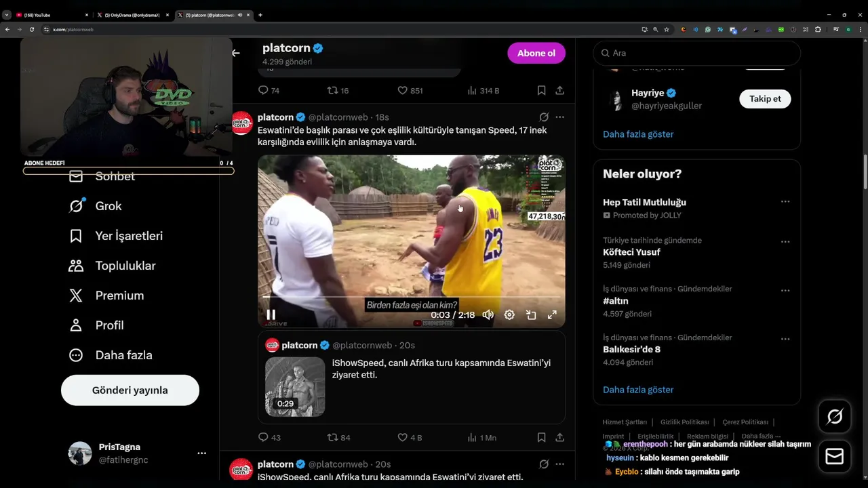
Task: Open more menu on the bottom 20s post
Action: (x=559, y=464)
